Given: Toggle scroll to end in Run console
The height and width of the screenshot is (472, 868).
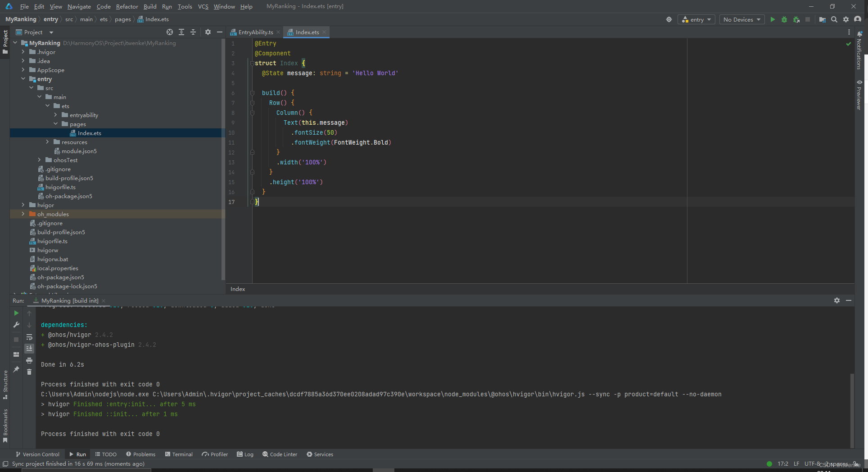Looking at the screenshot, I should 29,349.
